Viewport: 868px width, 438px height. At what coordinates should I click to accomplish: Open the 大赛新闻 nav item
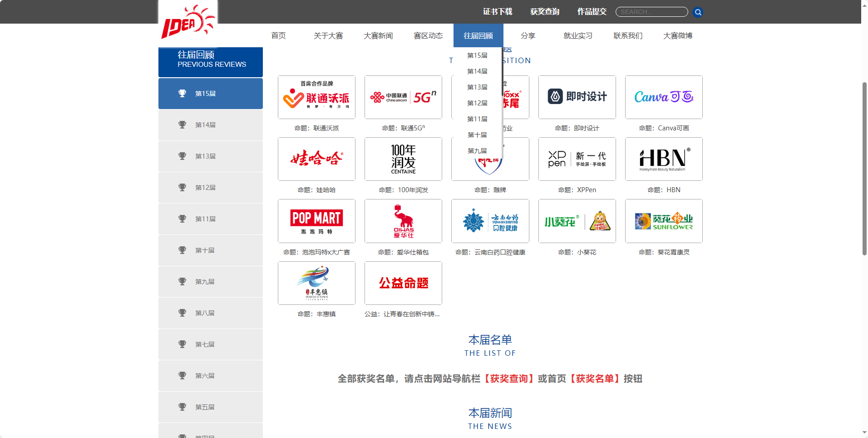point(378,35)
